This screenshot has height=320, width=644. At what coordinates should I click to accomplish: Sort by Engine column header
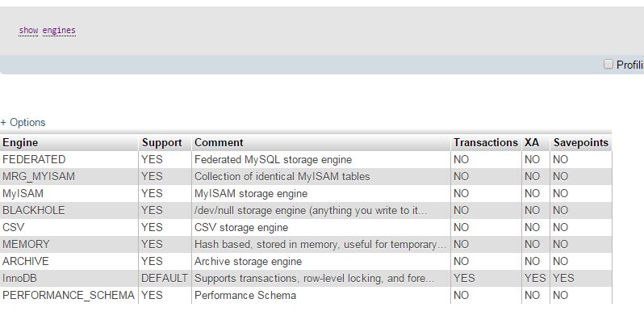(20, 143)
